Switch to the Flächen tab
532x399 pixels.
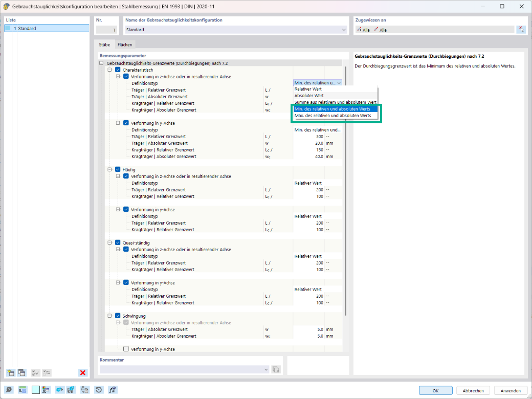click(x=125, y=45)
